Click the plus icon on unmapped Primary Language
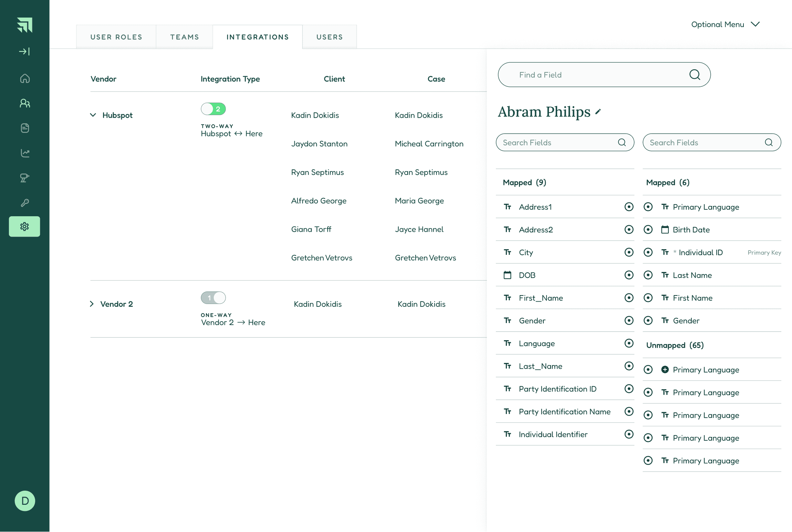 [665, 369]
